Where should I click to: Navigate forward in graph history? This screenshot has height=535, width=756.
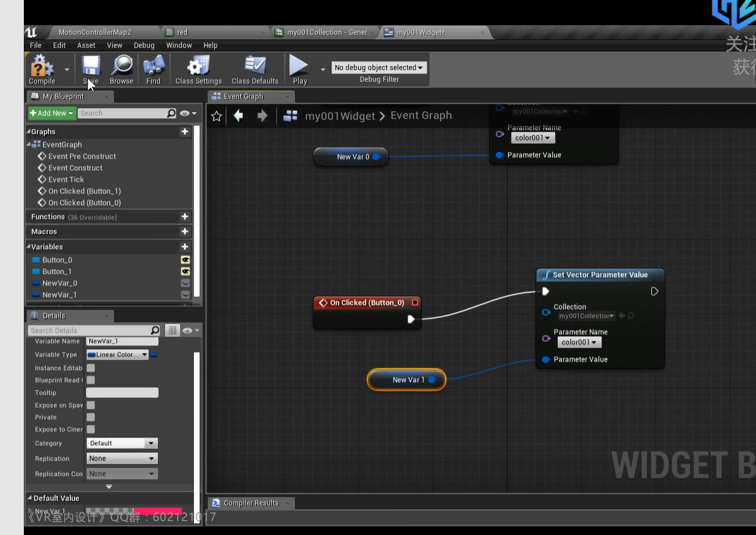pos(262,116)
